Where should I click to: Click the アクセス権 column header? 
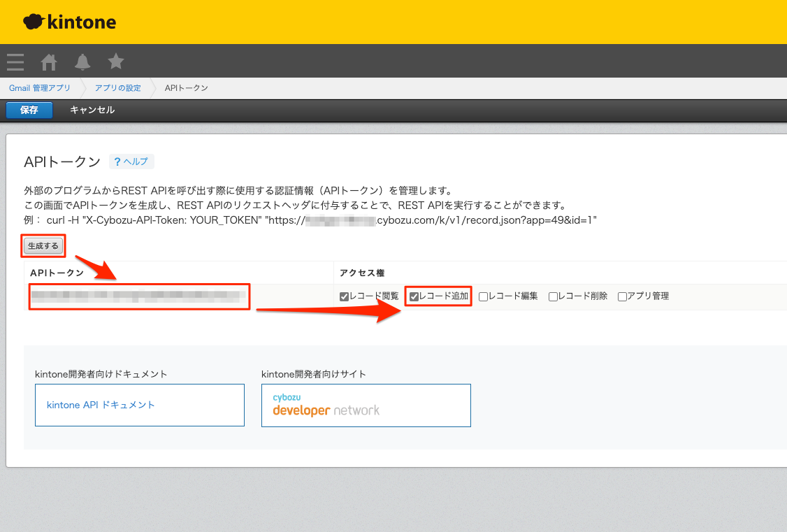point(362,273)
